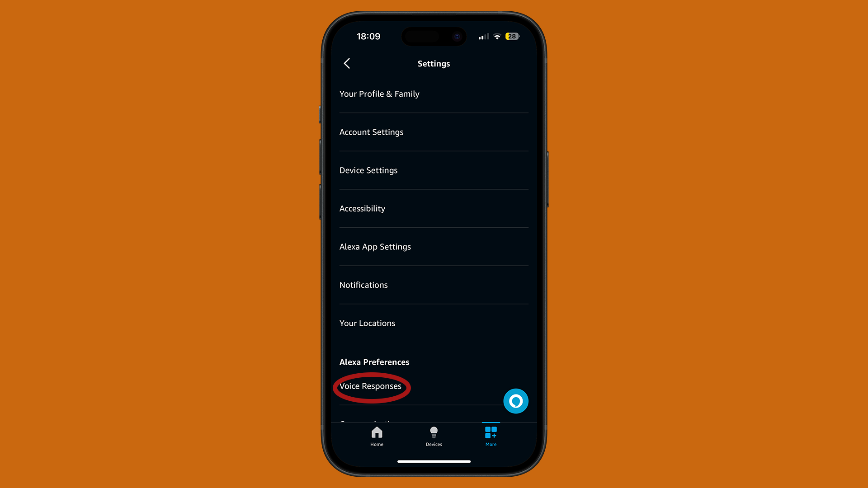Tap the Alexa microphone button

515,401
